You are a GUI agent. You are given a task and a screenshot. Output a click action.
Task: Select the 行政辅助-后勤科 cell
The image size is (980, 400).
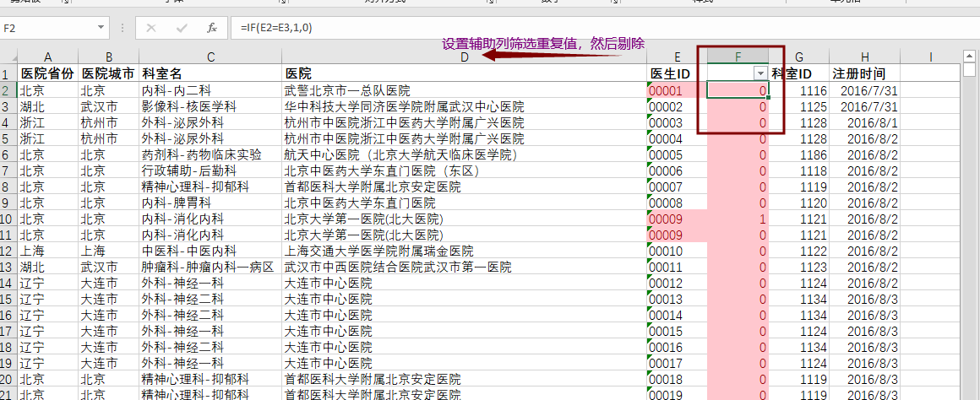pyautogui.click(x=211, y=171)
